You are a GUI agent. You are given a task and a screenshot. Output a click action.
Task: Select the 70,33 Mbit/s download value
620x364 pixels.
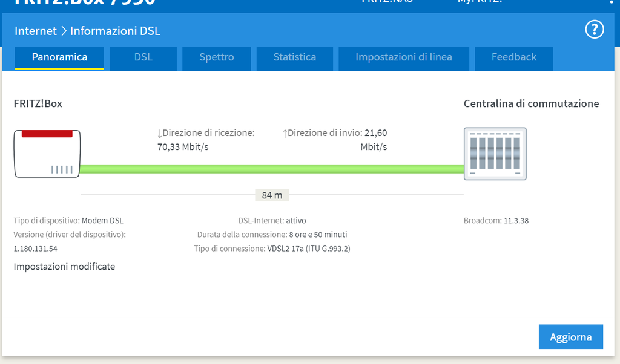click(183, 147)
